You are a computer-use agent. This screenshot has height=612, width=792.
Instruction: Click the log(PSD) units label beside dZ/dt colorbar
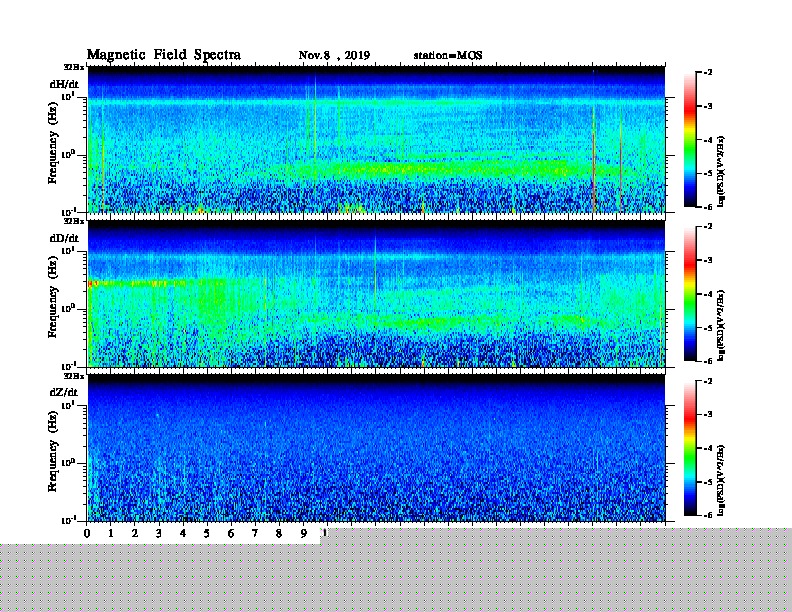[721, 480]
